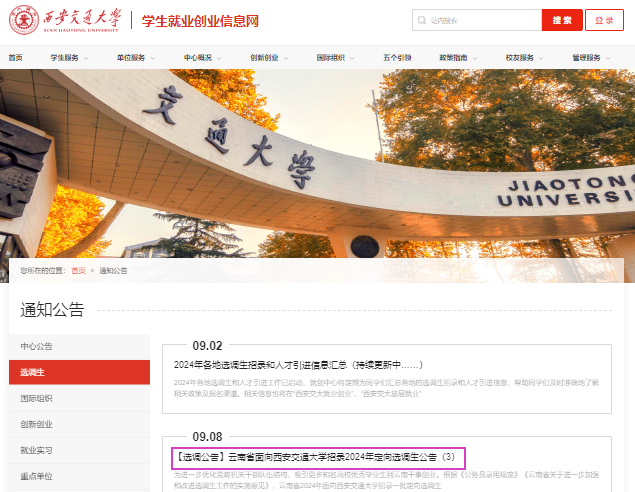Screen dimensions: 635x492
Task: Click the Xi'an Jiaotong University logo
Action: 67,20
